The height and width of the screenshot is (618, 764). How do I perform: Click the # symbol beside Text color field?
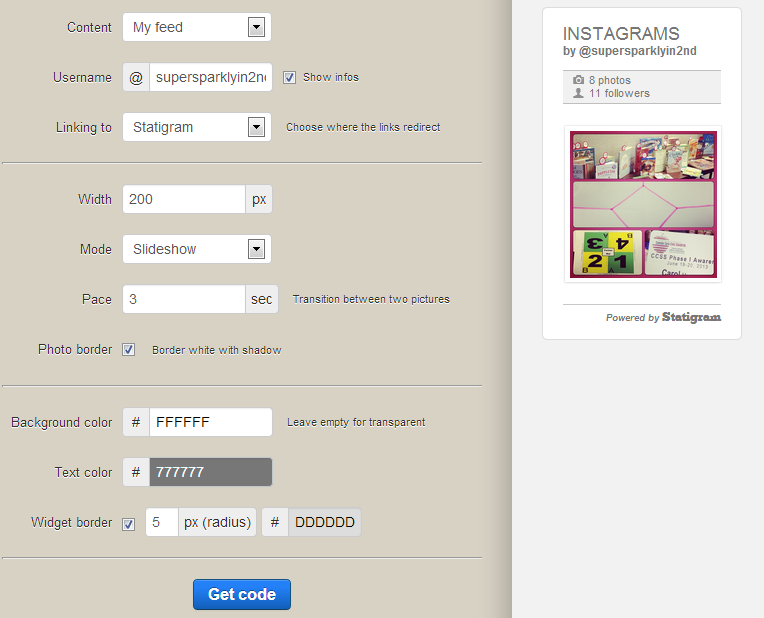click(x=136, y=472)
